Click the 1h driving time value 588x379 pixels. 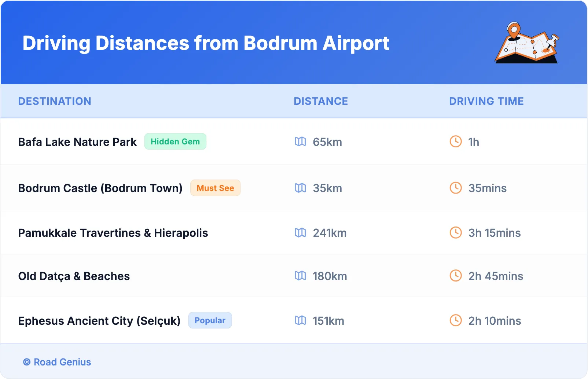(x=474, y=142)
